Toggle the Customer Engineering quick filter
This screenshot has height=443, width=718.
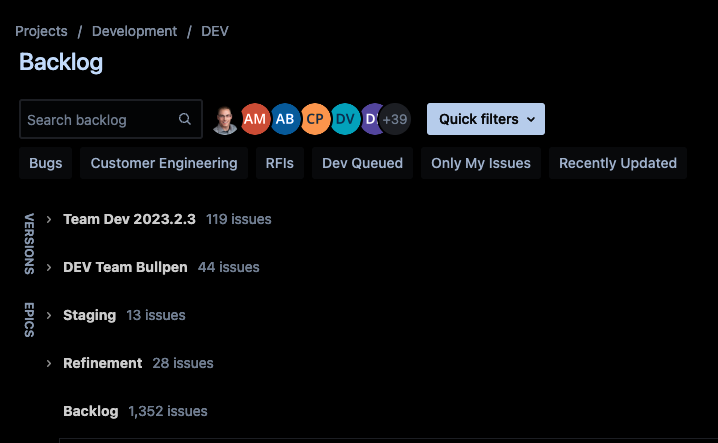click(x=164, y=163)
